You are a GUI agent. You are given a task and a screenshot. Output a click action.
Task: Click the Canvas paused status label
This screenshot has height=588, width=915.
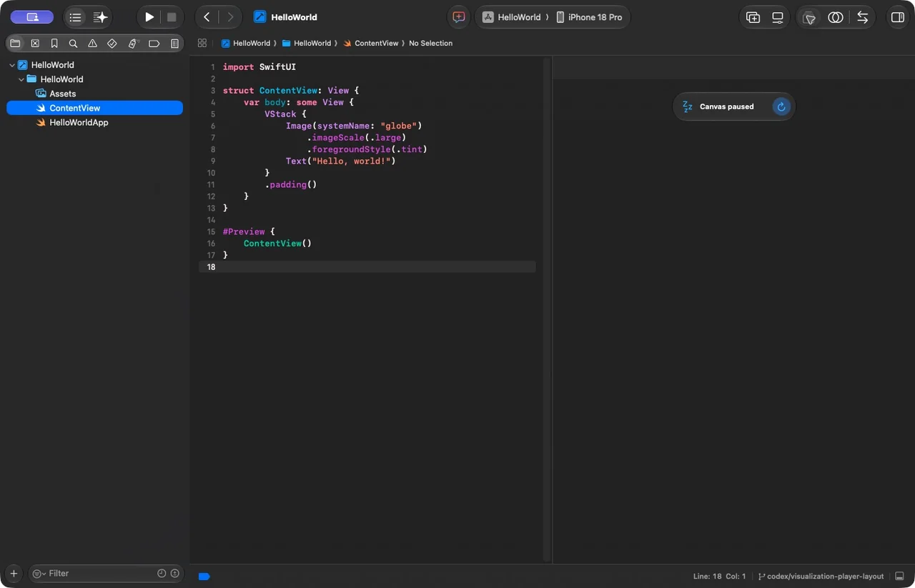tap(726, 106)
